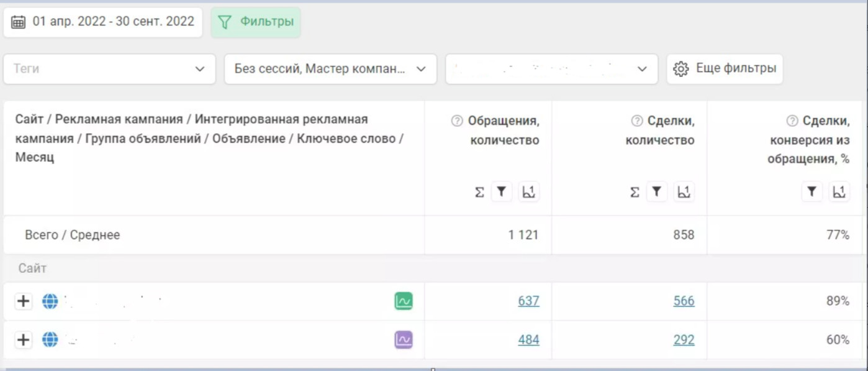
Task: Click help icon next to Обращения, количество
Action: click(x=457, y=121)
